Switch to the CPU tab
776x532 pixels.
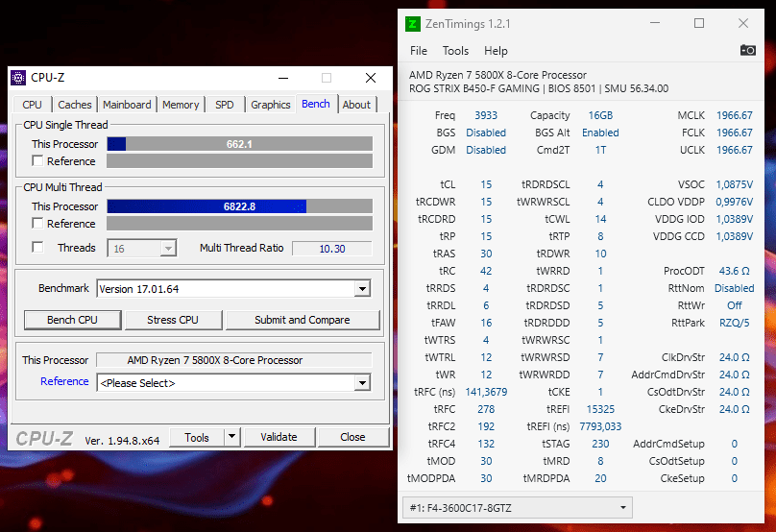[32, 105]
